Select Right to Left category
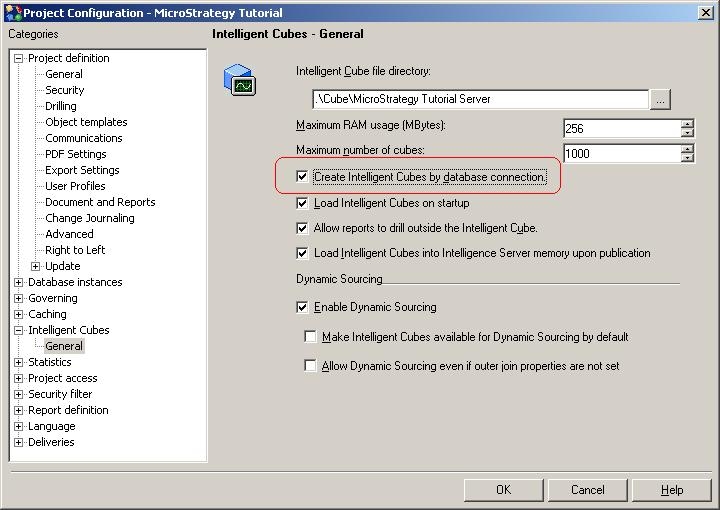The image size is (720, 510). coord(75,250)
